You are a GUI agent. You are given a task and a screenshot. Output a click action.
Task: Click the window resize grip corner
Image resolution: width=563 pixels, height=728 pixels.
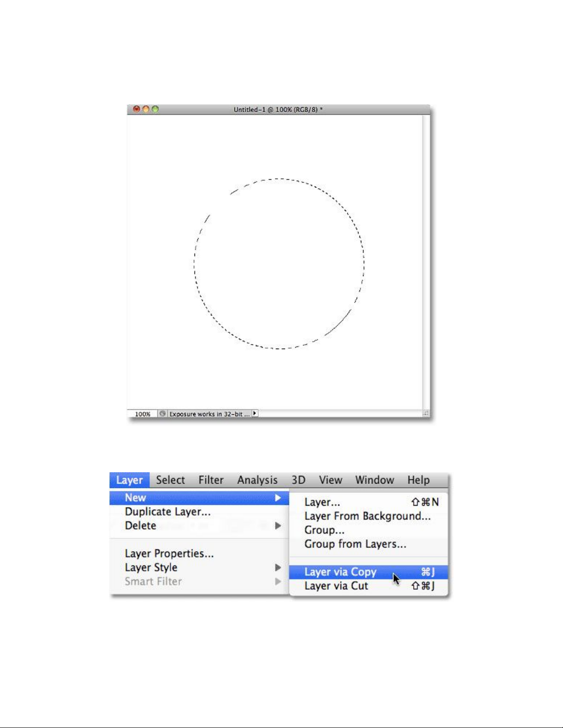[426, 414]
